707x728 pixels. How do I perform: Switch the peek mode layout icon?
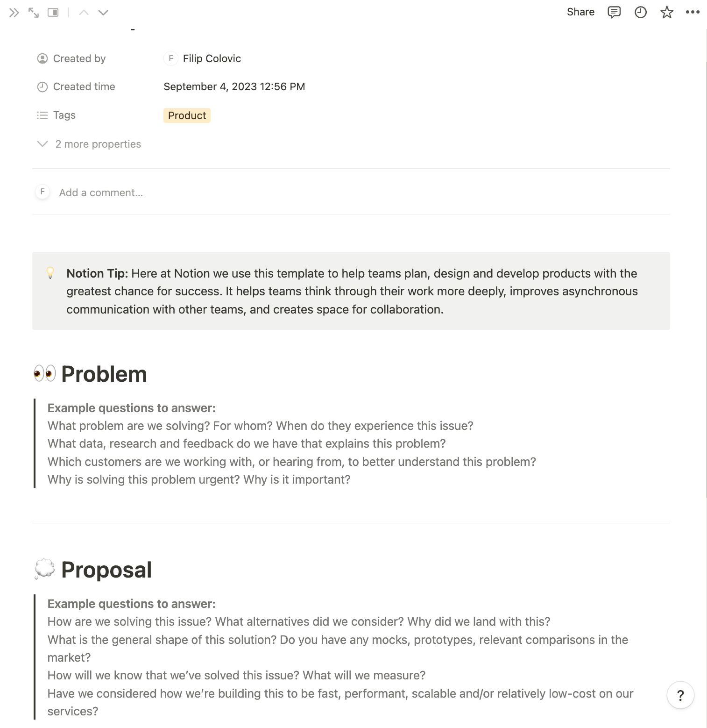(x=53, y=13)
